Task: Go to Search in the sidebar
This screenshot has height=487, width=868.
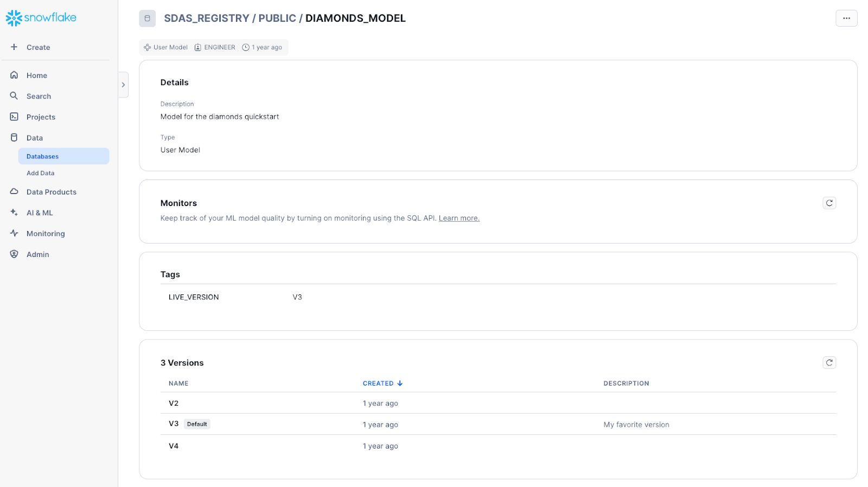Action: (x=39, y=97)
